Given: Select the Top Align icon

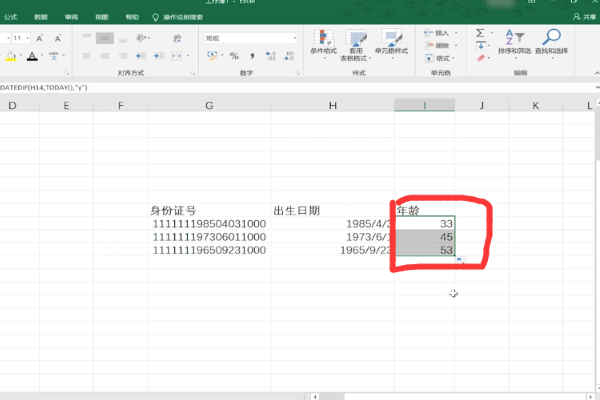Looking at the screenshot, I should click(87, 38).
